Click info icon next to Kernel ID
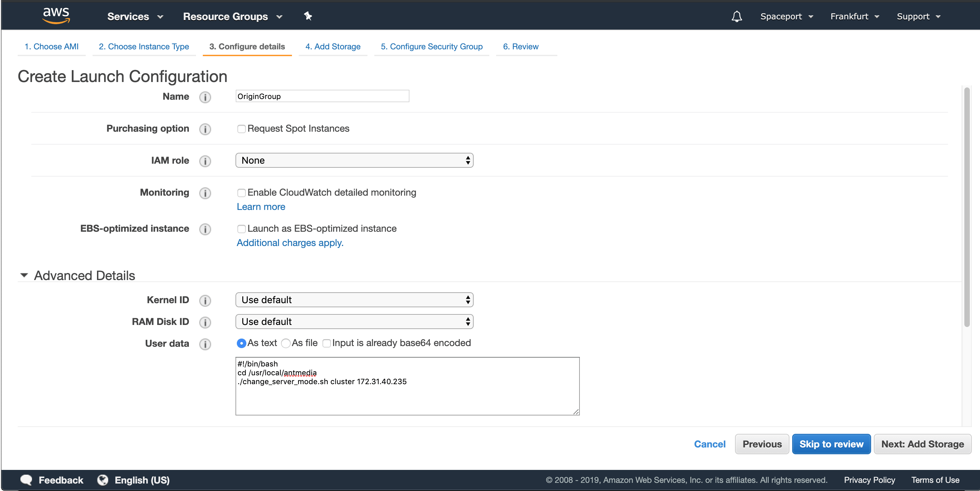This screenshot has height=491, width=980. click(x=205, y=300)
